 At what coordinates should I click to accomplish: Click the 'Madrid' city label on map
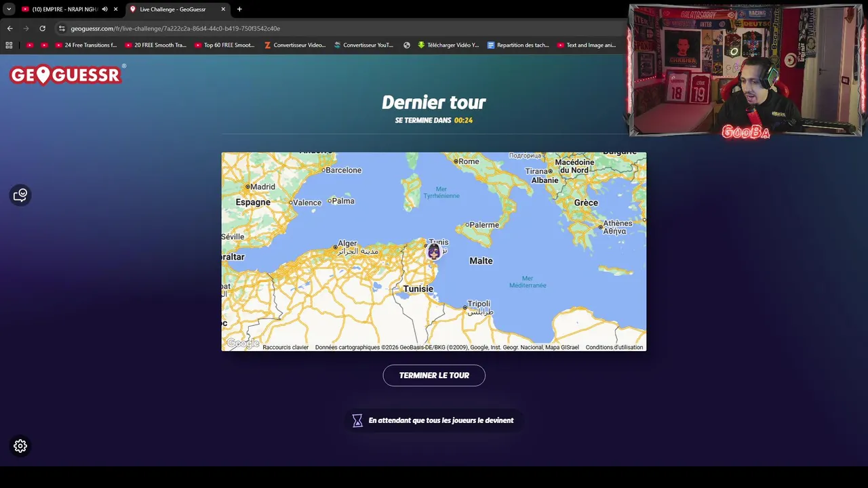coord(263,187)
